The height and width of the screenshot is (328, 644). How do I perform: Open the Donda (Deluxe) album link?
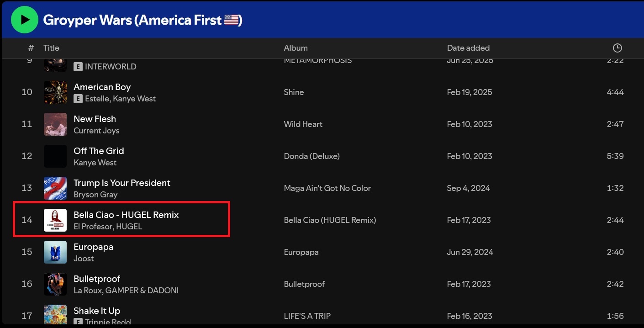(x=311, y=156)
